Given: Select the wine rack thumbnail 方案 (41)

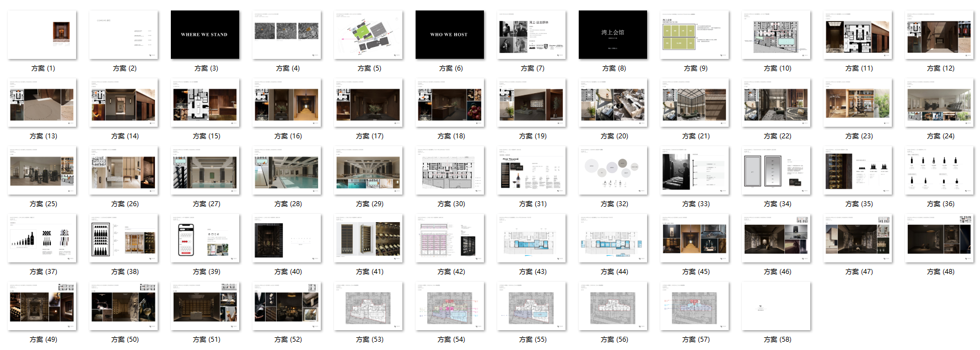Looking at the screenshot, I should click(368, 238).
